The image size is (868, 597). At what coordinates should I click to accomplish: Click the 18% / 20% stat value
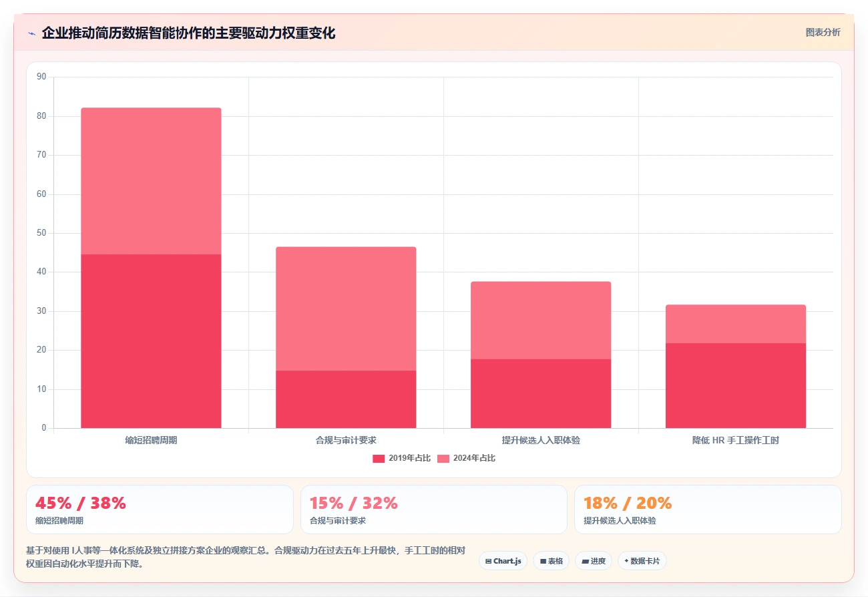[x=628, y=503]
